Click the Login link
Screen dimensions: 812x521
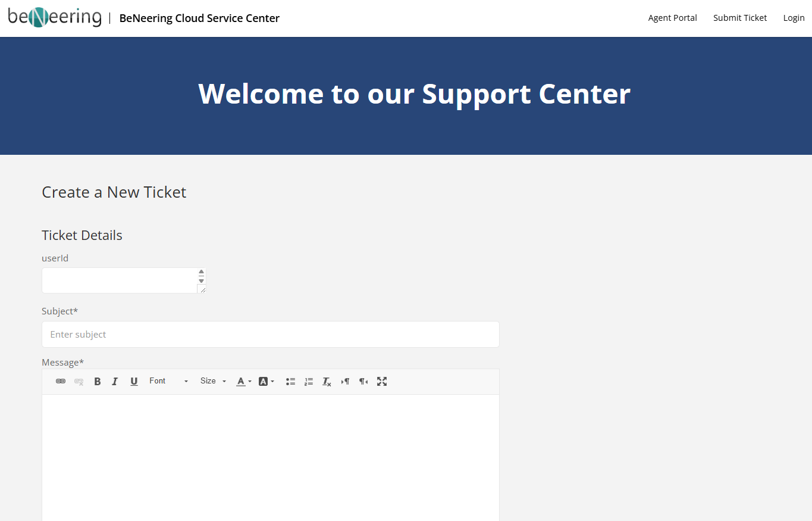coord(794,18)
